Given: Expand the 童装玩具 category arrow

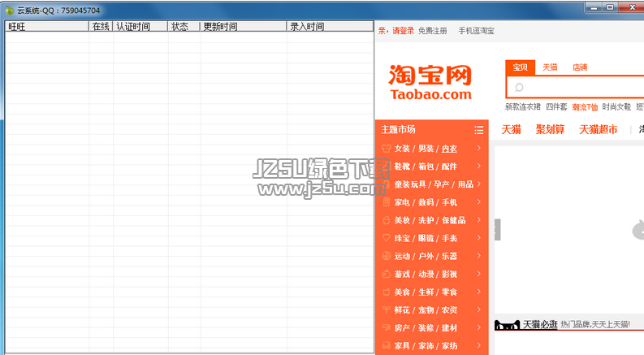Looking at the screenshot, I should pos(479,184).
